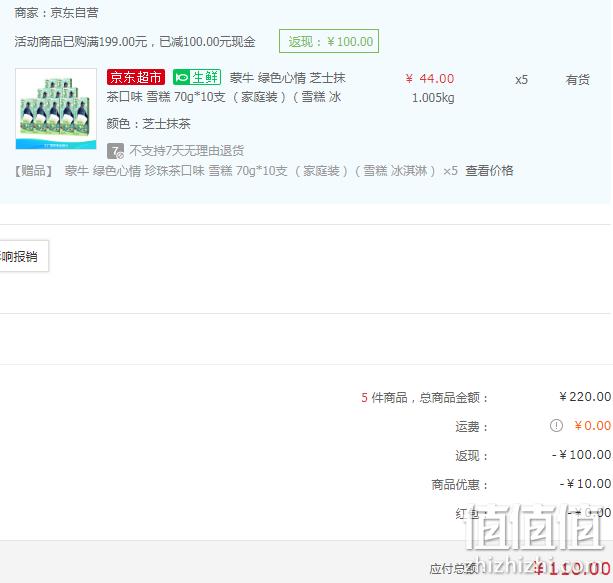The width and height of the screenshot is (613, 583).
Task: Select the quantity text x5
Action: click(x=522, y=80)
